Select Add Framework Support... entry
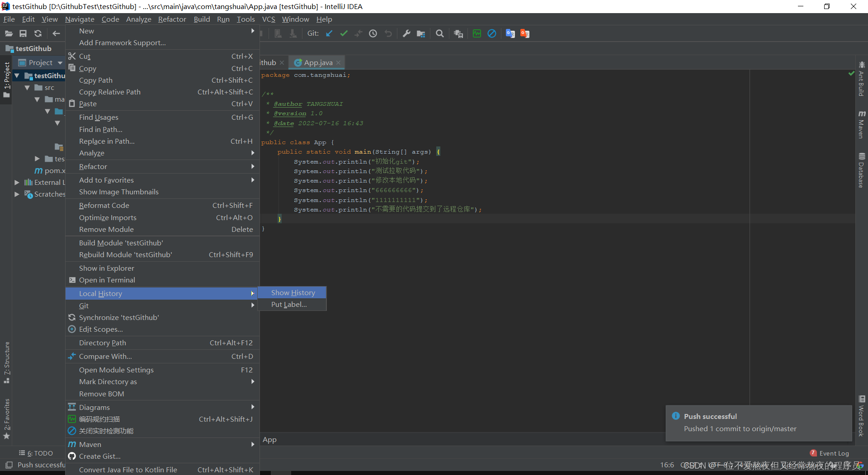The width and height of the screenshot is (868, 475). (x=162, y=43)
